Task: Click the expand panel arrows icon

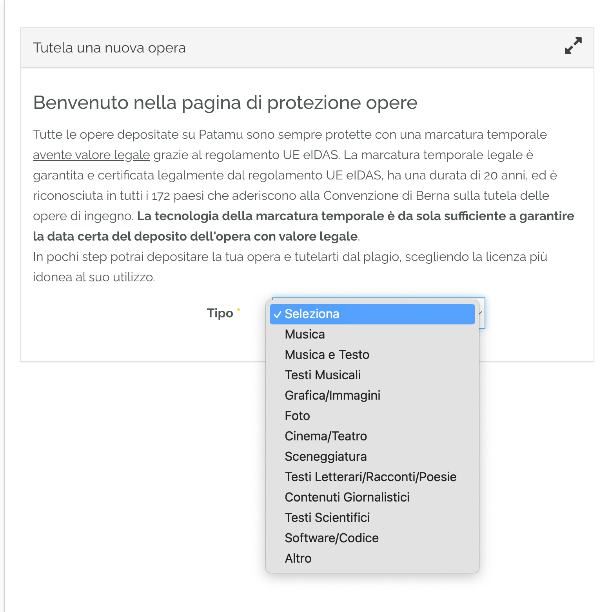Action: (x=573, y=47)
